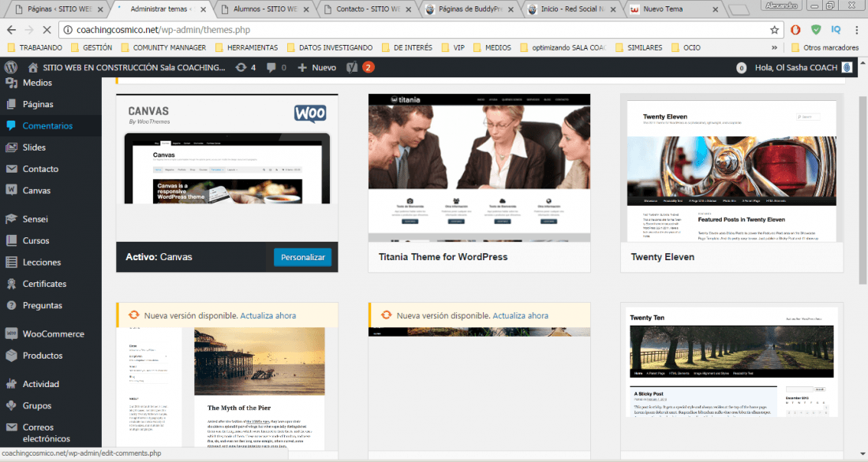The width and height of the screenshot is (868, 462).
Task: Open the VIP bookmarks folder
Action: tap(454, 47)
